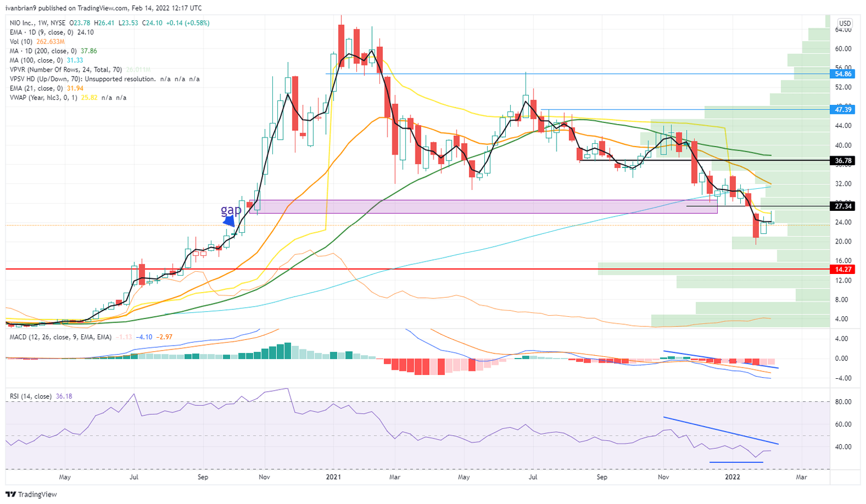866x504 pixels.
Task: Click the VPVR (Number Of Rows) indicator legend
Action: (x=65, y=70)
